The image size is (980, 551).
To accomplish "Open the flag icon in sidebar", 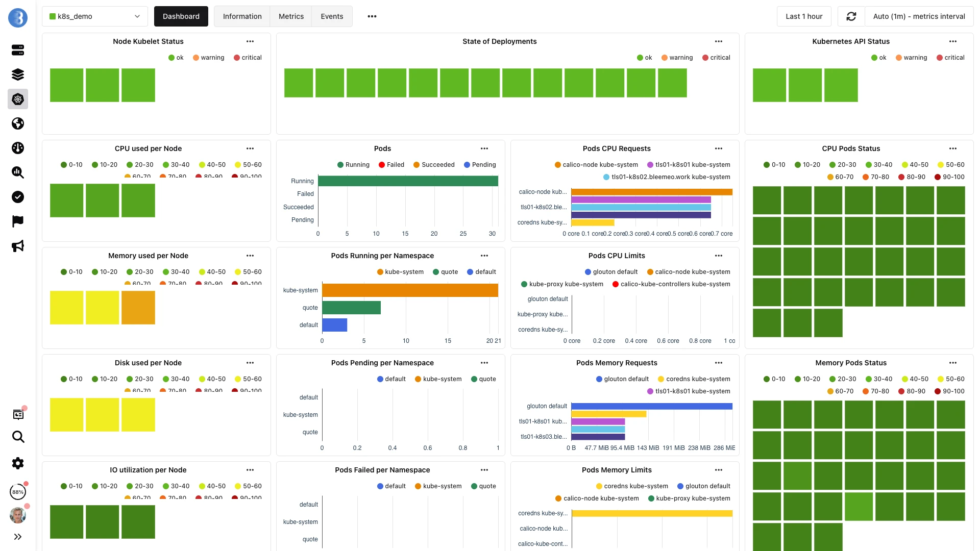I will 18,221.
